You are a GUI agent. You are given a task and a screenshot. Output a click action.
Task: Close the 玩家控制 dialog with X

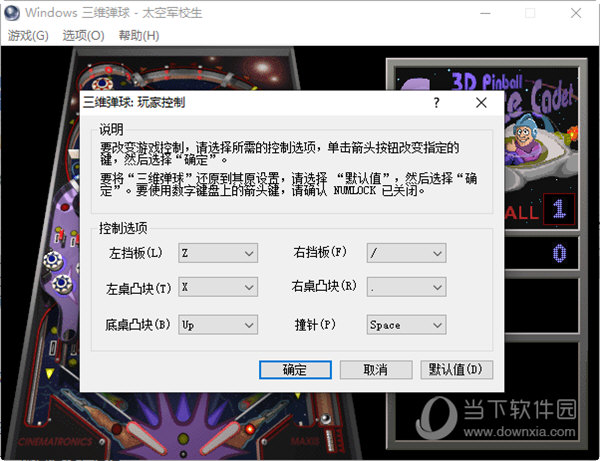point(481,103)
